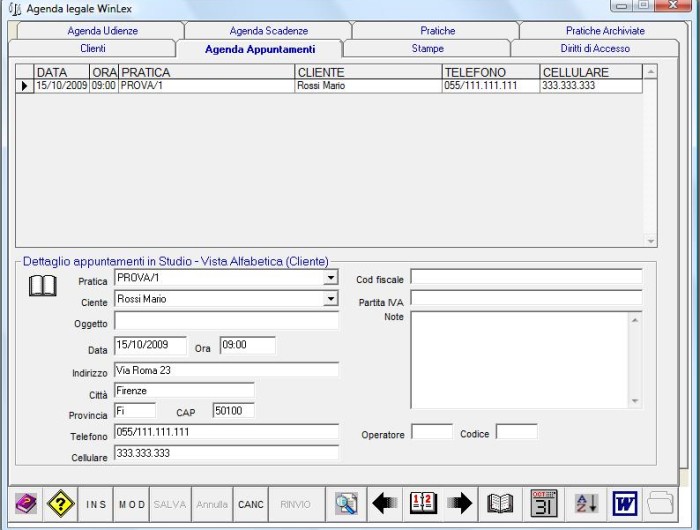Click the Cod fiscale field

pyautogui.click(x=526, y=277)
